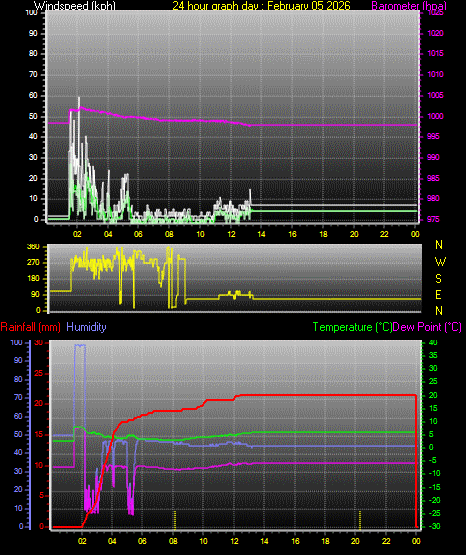Click the "180" wind direction axis value
Viewport: 466px width, 555px height.
33,279
